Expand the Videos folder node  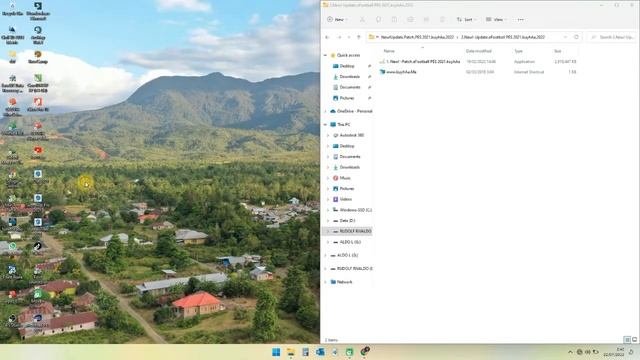click(328, 199)
